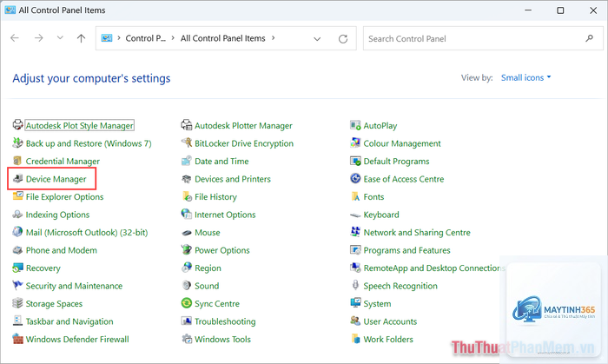Open File History link

215,196
